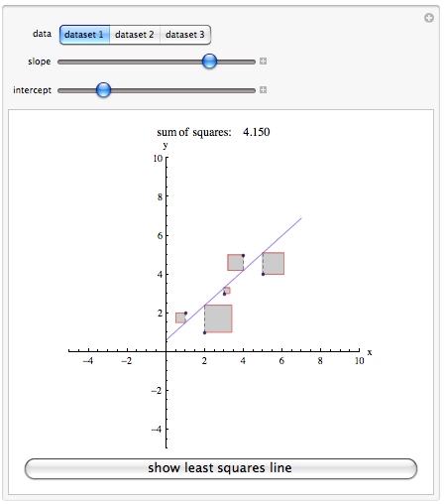Screen dimensions: 444x504
Task: Click the upper end of the blue fit line
Action: (x=301, y=218)
